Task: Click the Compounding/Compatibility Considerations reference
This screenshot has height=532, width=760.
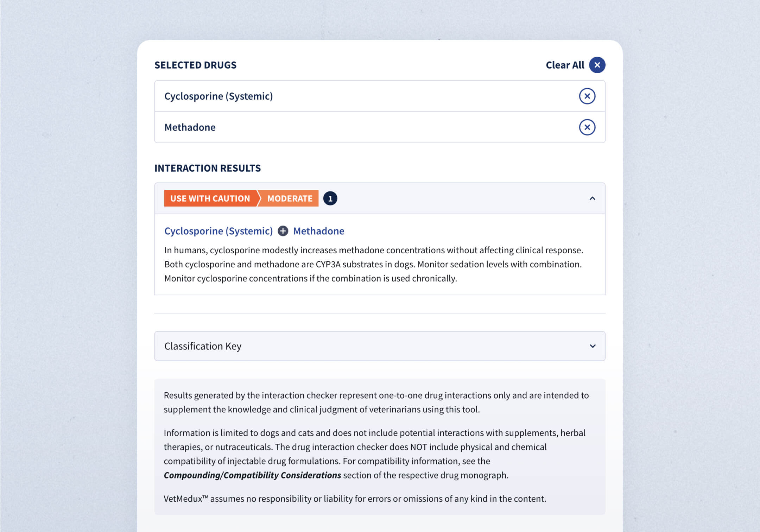Action: click(x=252, y=475)
